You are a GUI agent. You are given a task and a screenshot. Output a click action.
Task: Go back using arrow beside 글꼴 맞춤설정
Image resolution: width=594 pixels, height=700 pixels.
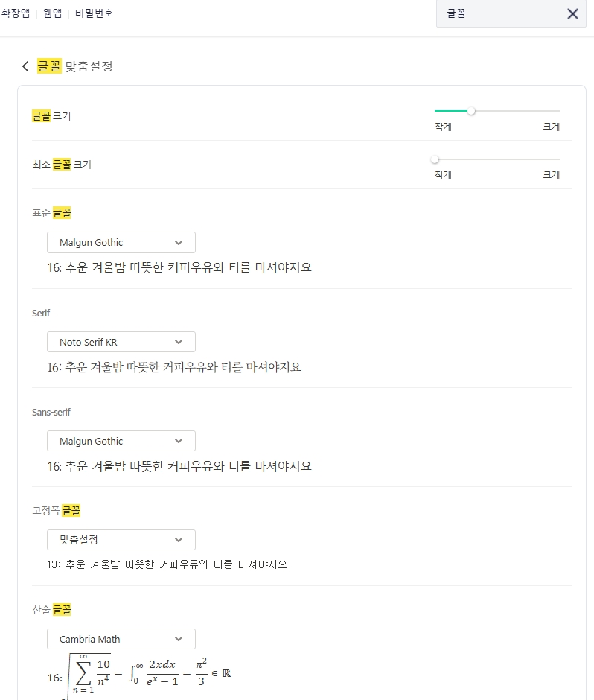click(x=25, y=66)
